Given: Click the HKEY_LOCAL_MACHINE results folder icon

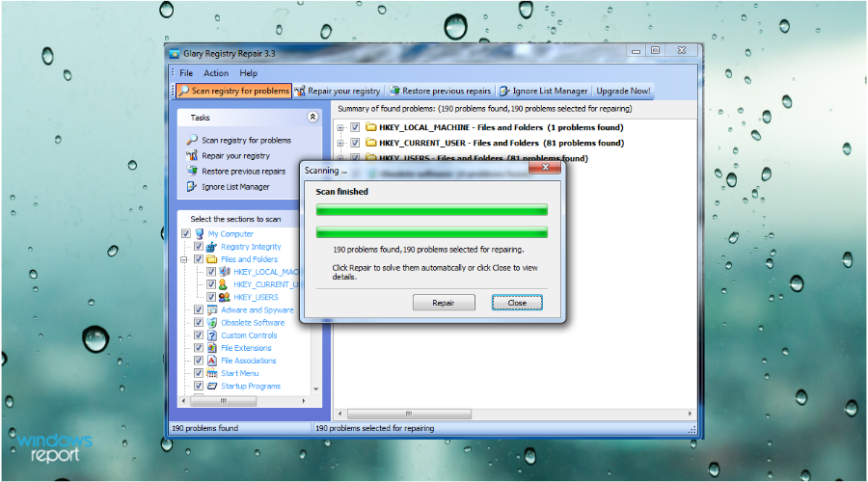Looking at the screenshot, I should 371,127.
